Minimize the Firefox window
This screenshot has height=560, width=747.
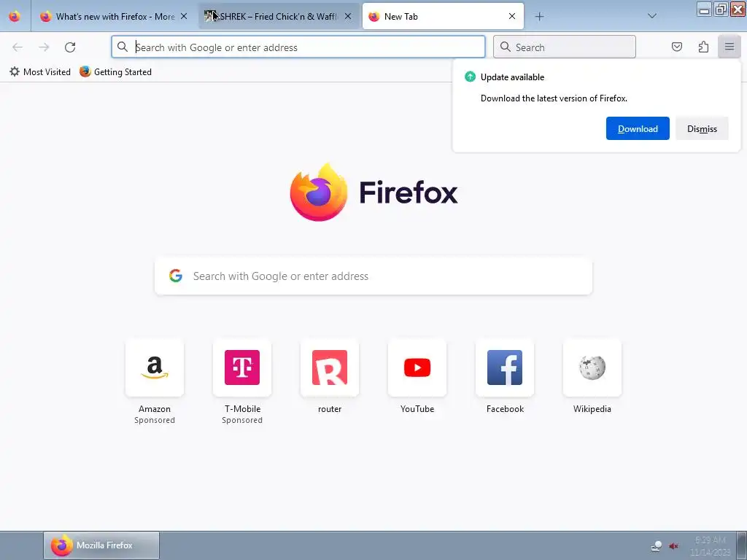pos(705,9)
